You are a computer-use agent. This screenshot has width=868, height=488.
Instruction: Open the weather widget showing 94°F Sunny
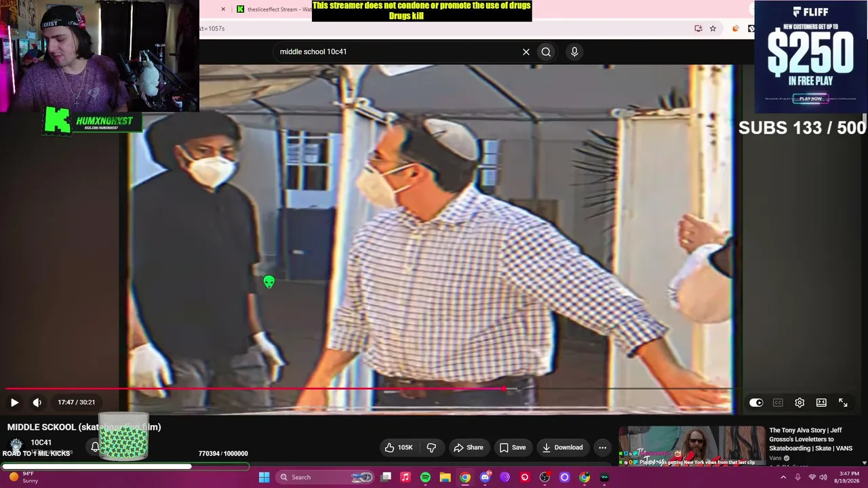point(24,477)
